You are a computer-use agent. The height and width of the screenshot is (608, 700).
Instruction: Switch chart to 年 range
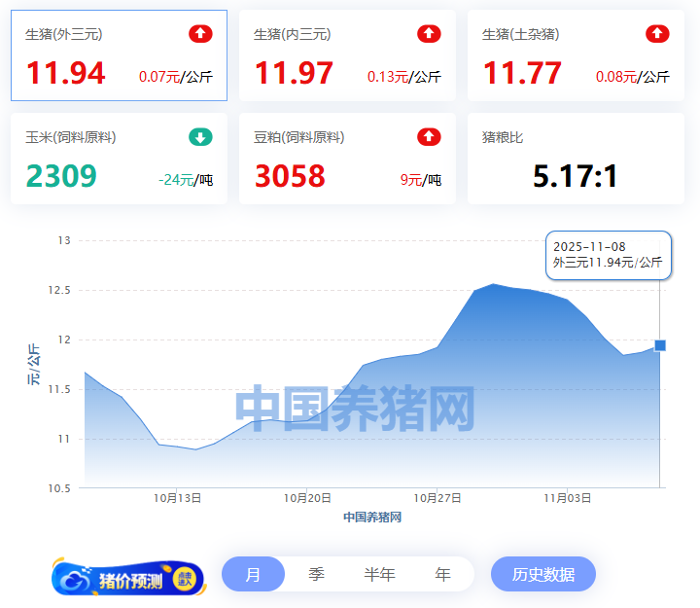tap(442, 574)
